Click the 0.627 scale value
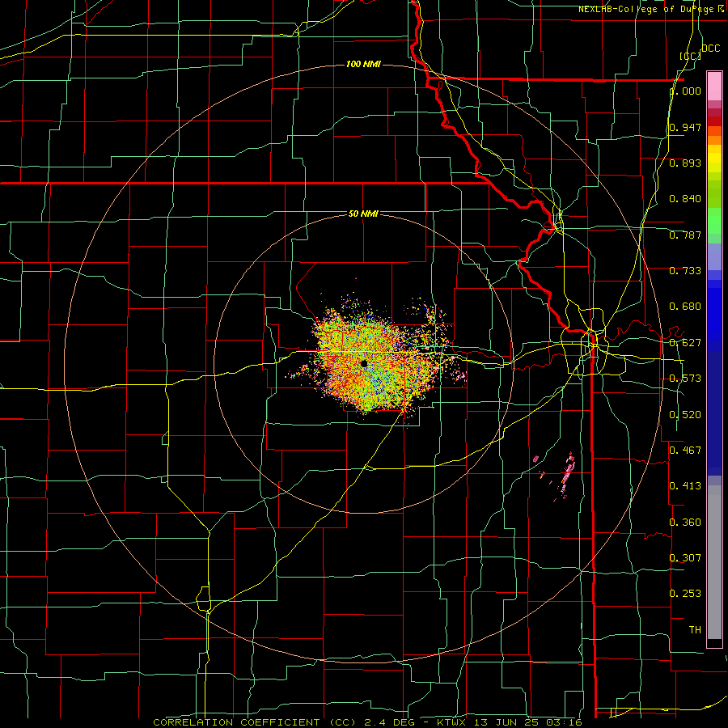This screenshot has width=728, height=728. pyautogui.click(x=685, y=343)
